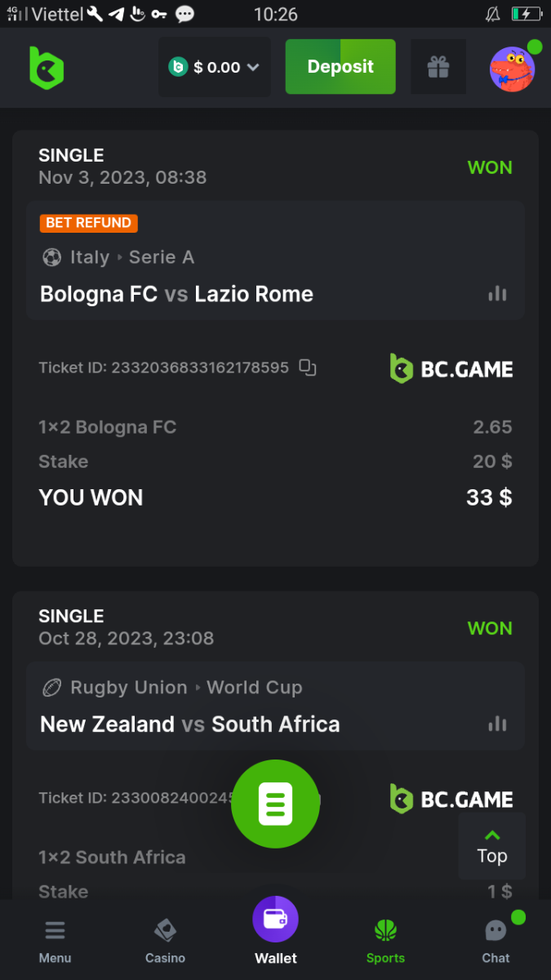Open the Wallet icon in bottom bar
551x980 pixels.
click(x=276, y=920)
